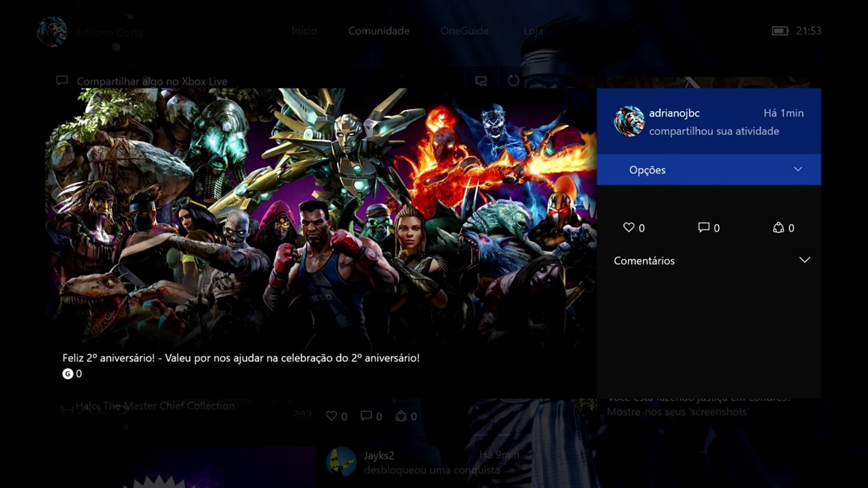
Task: Click the Gamerscore G icon below the caption
Action: [x=67, y=374]
